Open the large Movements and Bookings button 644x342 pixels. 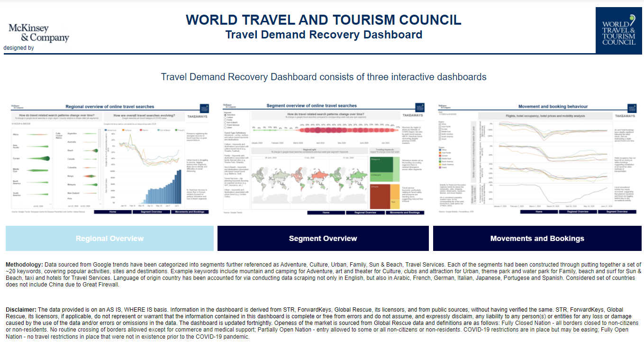[537, 239]
